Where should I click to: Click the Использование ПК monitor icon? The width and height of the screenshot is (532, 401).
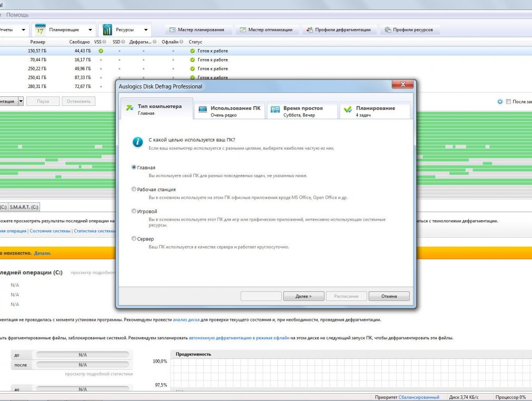pos(203,109)
